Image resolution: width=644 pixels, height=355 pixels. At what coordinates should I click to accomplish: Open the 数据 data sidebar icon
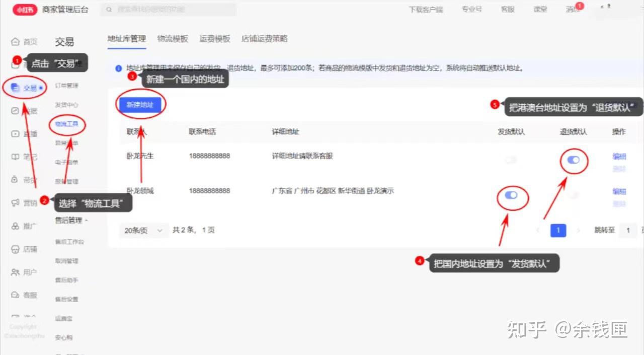(15, 111)
